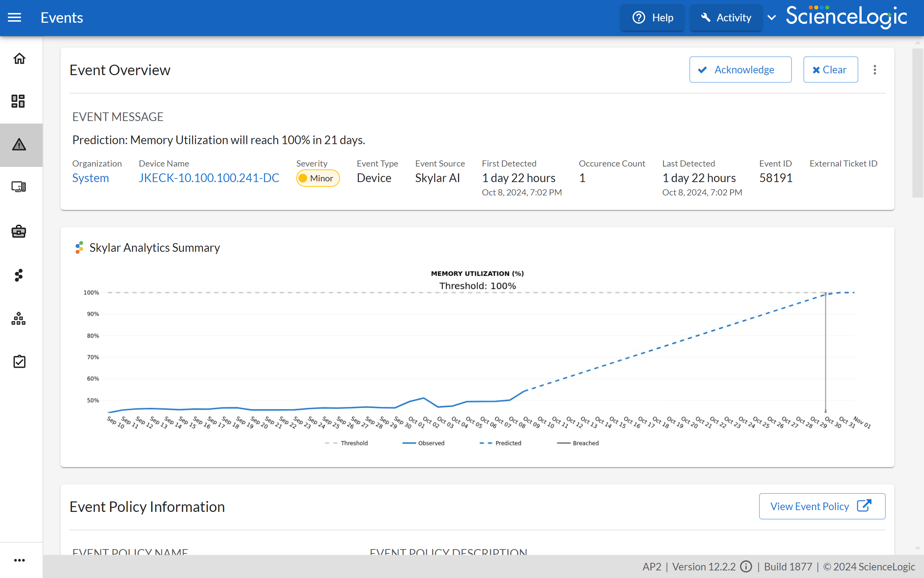This screenshot has height=578, width=924.
Task: Click the Help button
Action: [653, 18]
